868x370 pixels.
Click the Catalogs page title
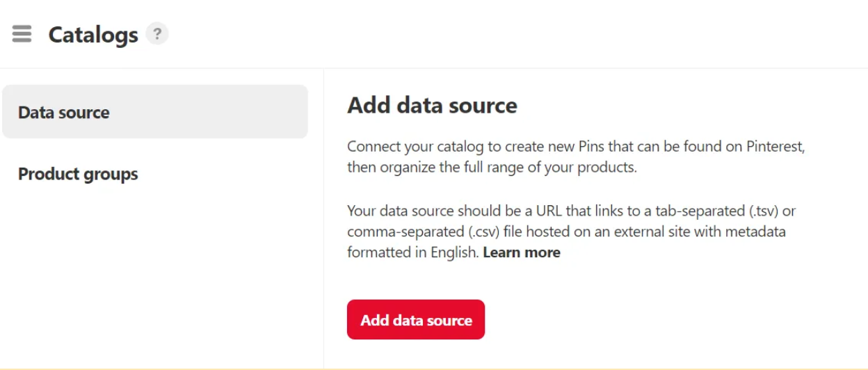(93, 35)
